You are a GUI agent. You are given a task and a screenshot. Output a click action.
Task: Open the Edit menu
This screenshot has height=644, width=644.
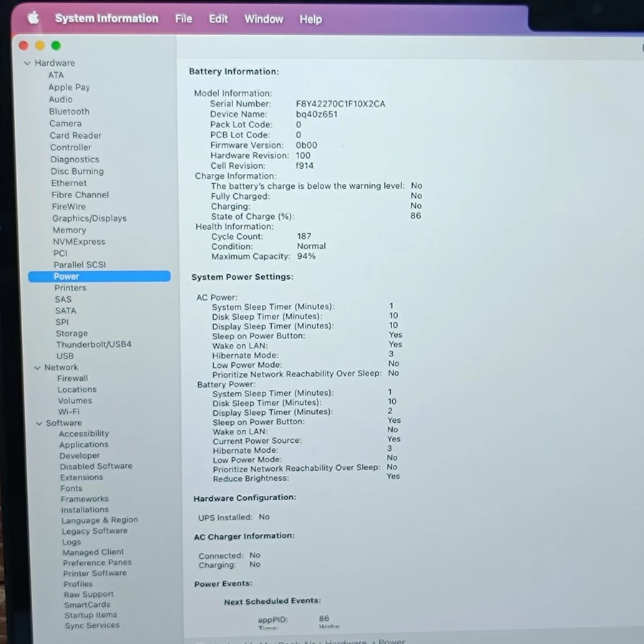click(218, 19)
